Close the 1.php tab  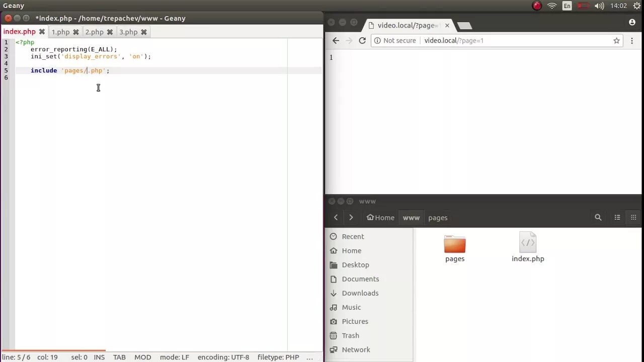(x=76, y=32)
